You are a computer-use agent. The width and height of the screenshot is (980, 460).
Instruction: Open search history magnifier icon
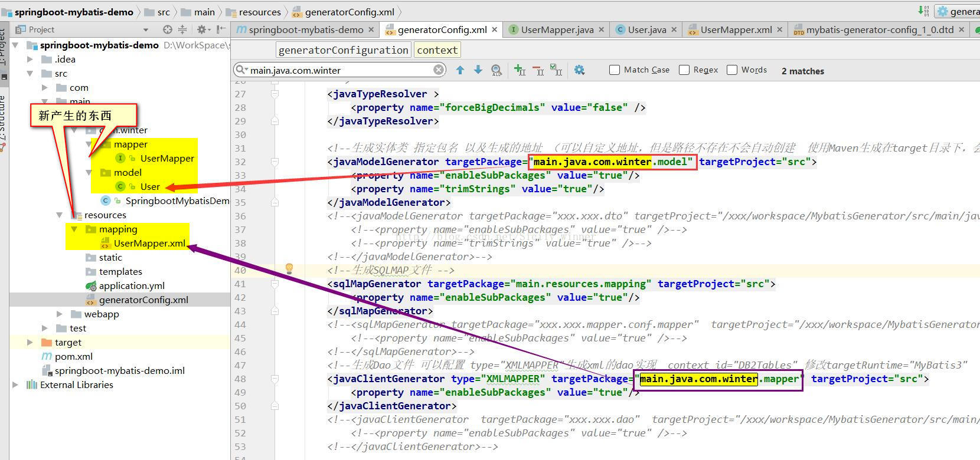(x=241, y=70)
